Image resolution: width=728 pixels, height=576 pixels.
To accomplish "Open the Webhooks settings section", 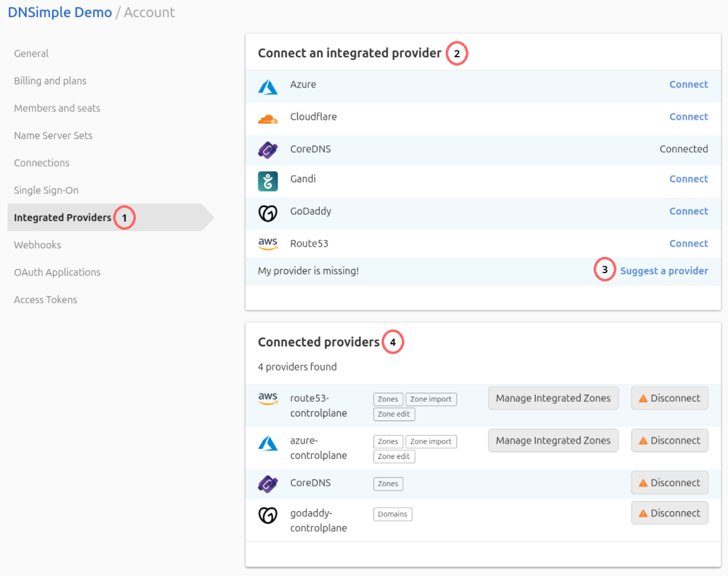I will click(x=37, y=245).
